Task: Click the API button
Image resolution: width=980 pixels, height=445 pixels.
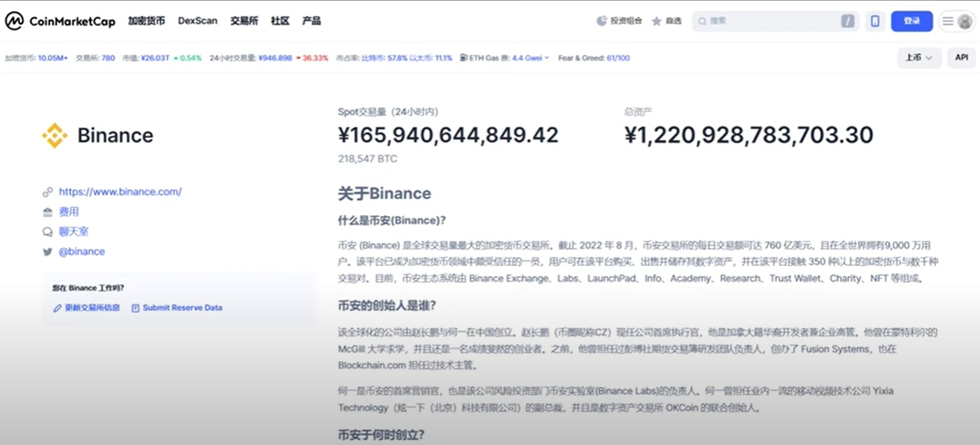Action: click(961, 58)
